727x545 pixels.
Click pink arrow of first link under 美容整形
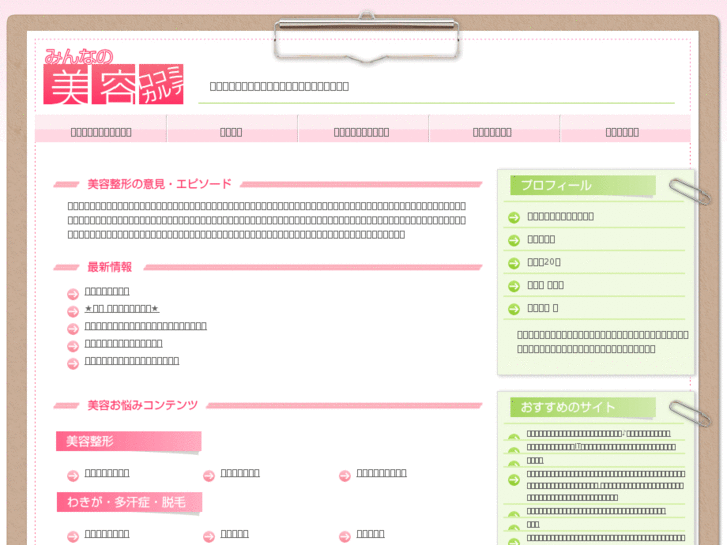73,476
